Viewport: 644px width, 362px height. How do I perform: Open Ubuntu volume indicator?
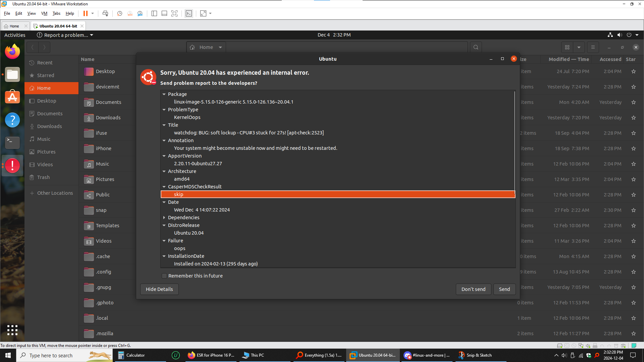[620, 35]
